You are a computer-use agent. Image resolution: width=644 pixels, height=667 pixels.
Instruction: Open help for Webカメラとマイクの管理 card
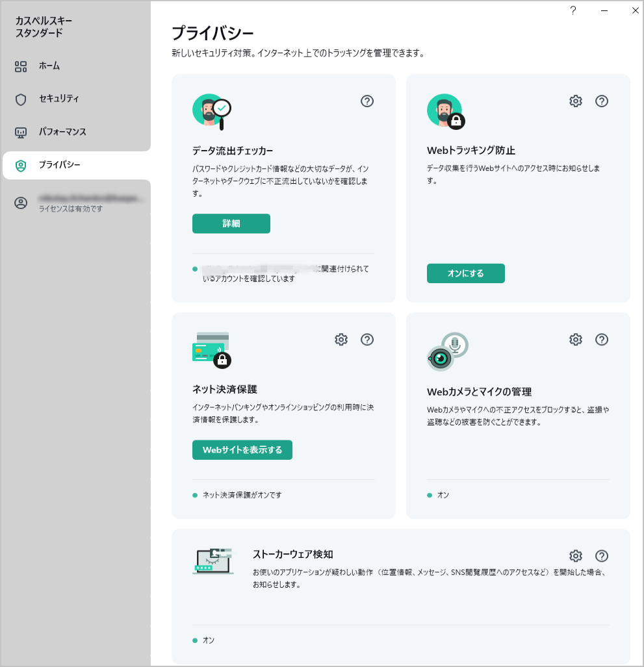(602, 340)
